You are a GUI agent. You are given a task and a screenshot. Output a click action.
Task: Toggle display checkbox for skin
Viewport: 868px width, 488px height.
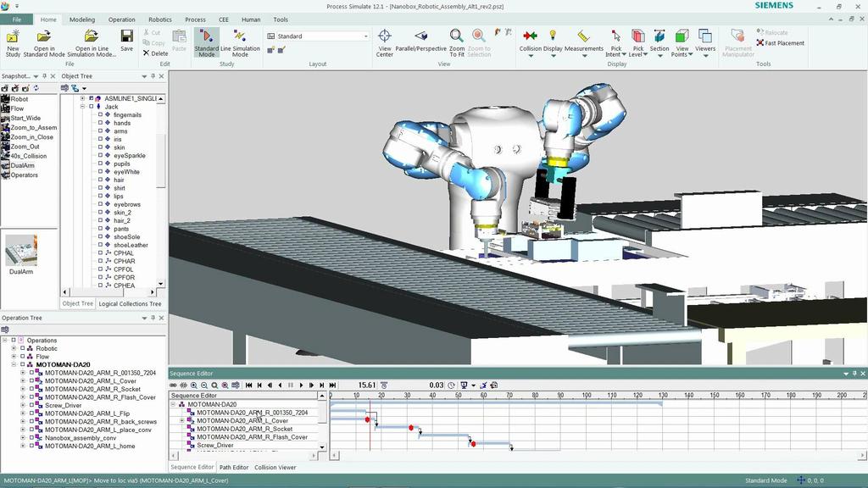100,147
